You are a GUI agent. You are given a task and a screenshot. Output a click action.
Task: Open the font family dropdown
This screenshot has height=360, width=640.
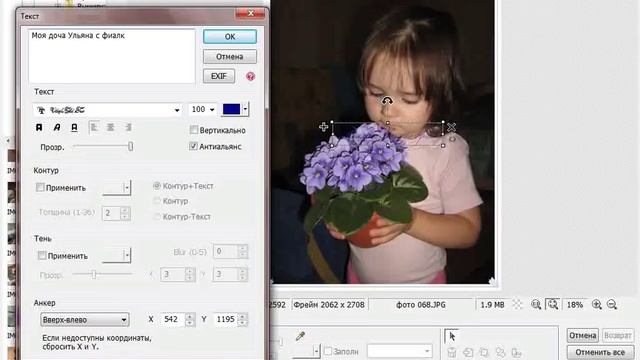point(177,110)
